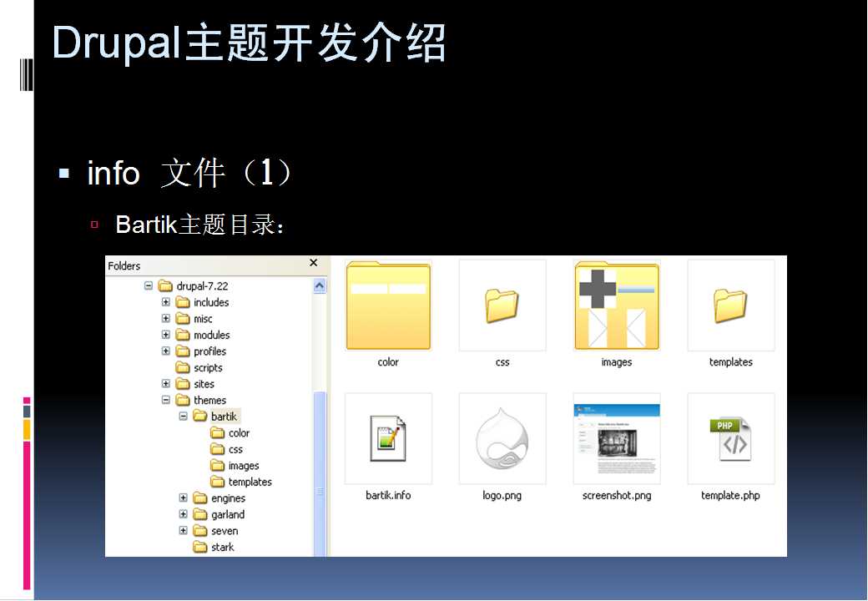Image resolution: width=868 pixels, height=601 pixels.
Task: Collapse the themes tree node
Action: coord(165,400)
